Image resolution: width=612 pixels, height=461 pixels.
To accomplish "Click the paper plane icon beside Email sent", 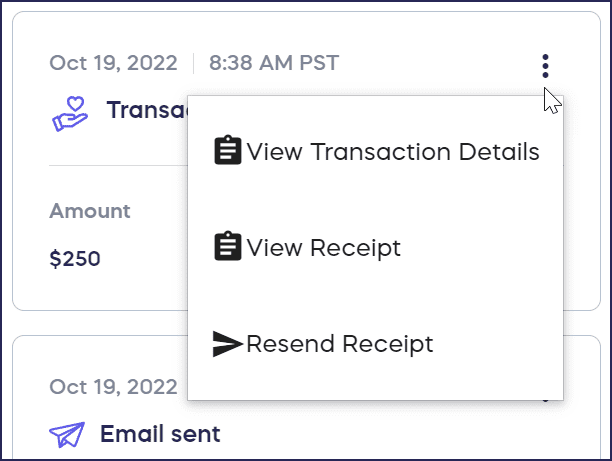I will pos(67,434).
